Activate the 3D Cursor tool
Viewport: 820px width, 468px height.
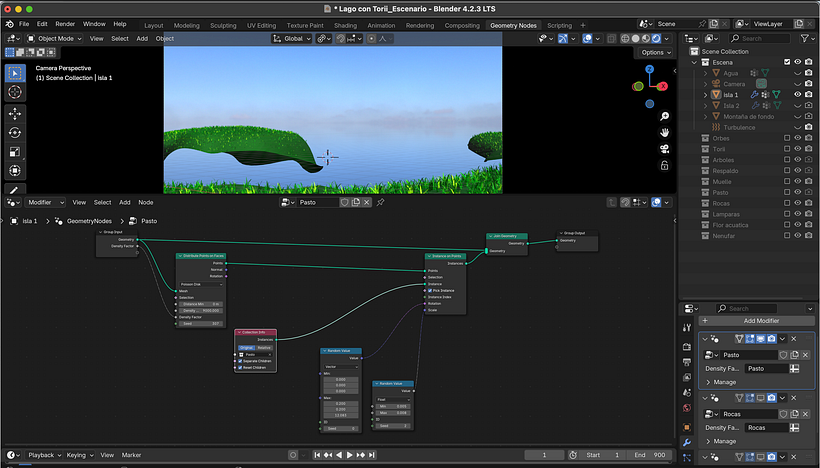click(x=15, y=92)
